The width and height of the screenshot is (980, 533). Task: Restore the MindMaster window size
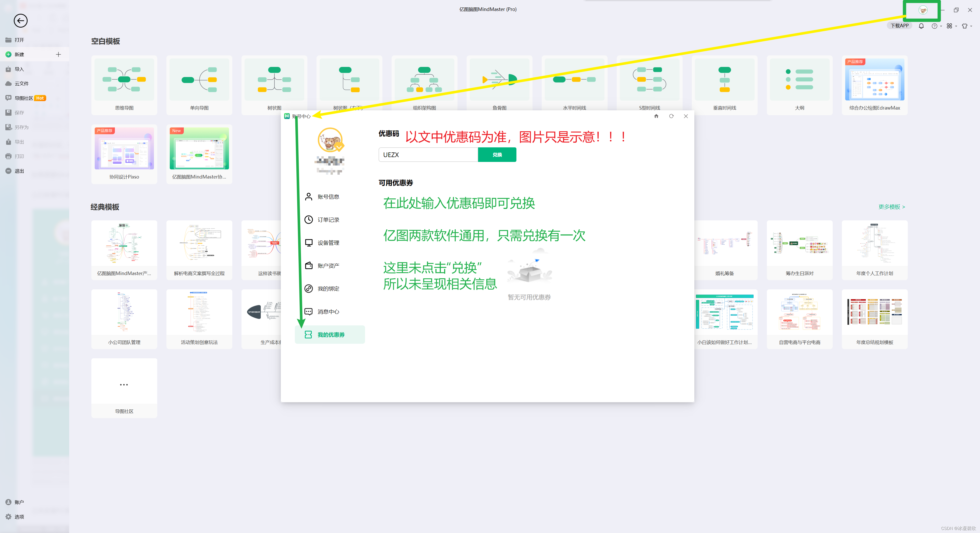coord(956,10)
